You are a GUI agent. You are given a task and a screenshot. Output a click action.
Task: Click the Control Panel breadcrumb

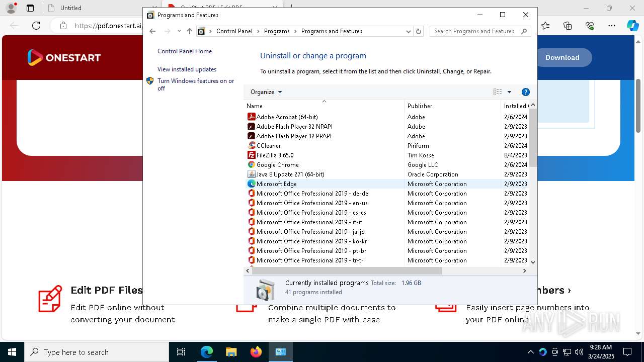point(234,31)
